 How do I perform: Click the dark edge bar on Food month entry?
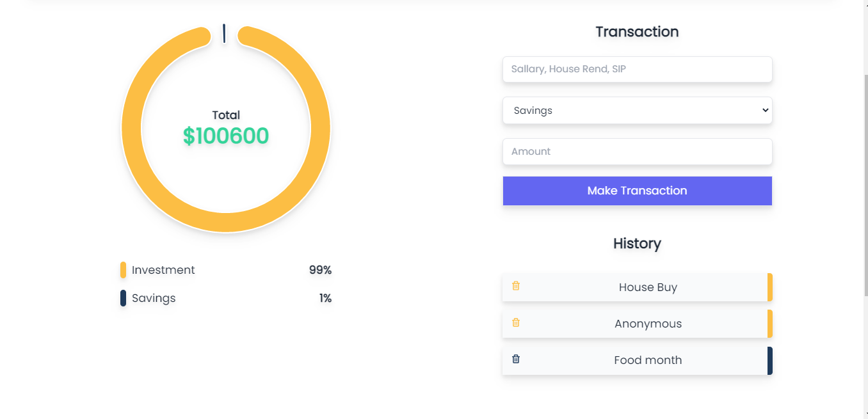[771, 360]
